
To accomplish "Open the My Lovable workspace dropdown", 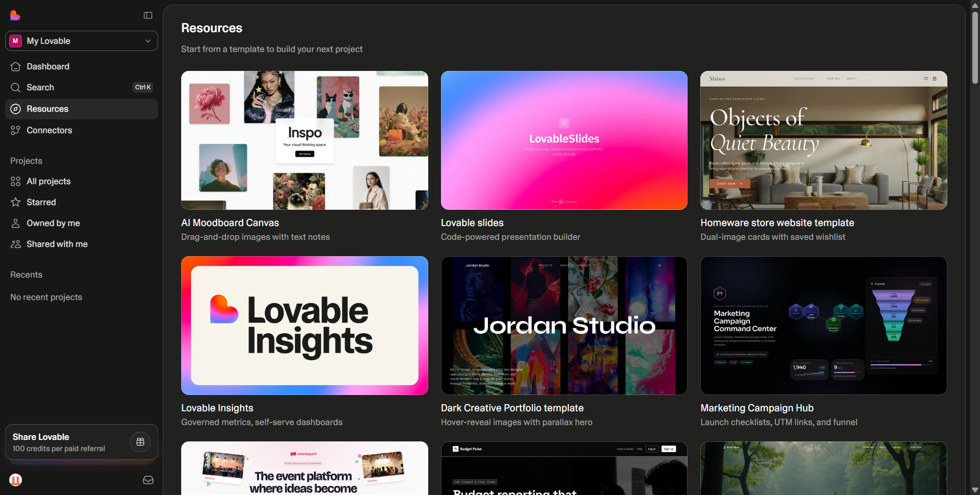I will click(82, 41).
